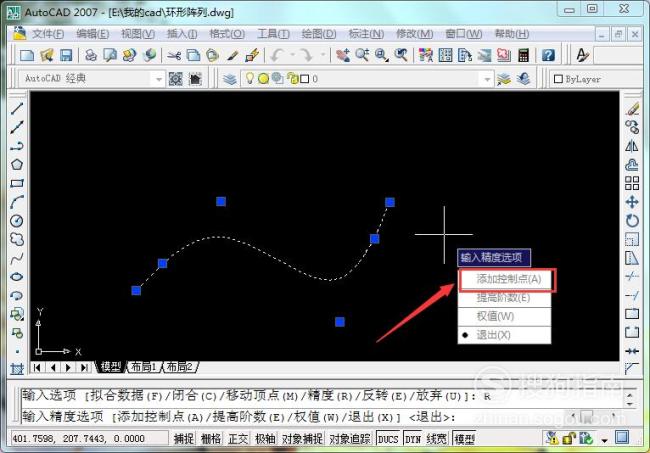Click the Plot printer icon

(x=90, y=55)
